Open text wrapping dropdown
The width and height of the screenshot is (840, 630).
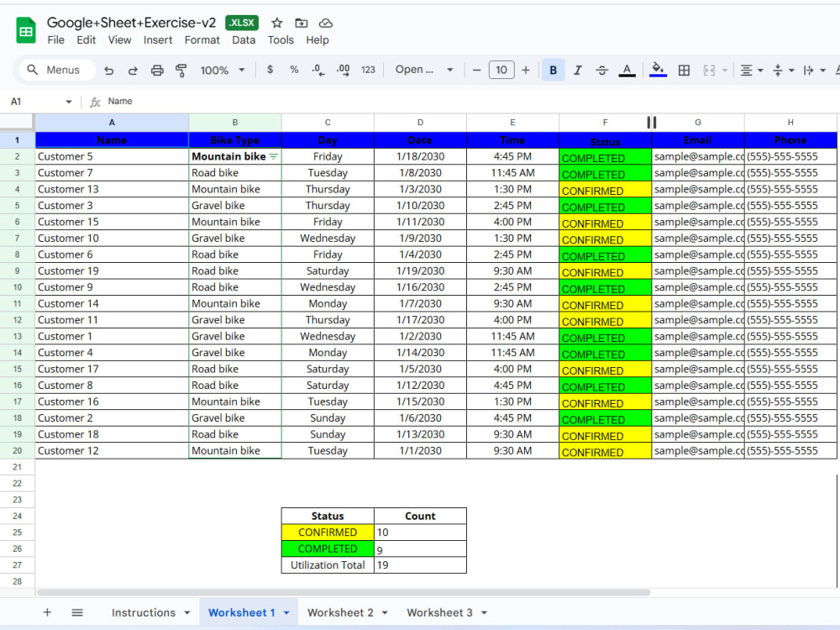tap(814, 71)
